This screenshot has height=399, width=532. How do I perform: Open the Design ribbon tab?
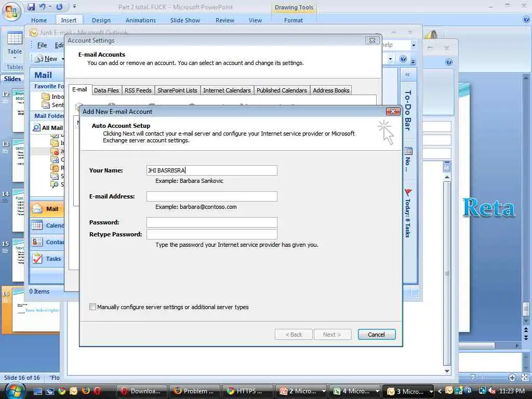[x=101, y=20]
